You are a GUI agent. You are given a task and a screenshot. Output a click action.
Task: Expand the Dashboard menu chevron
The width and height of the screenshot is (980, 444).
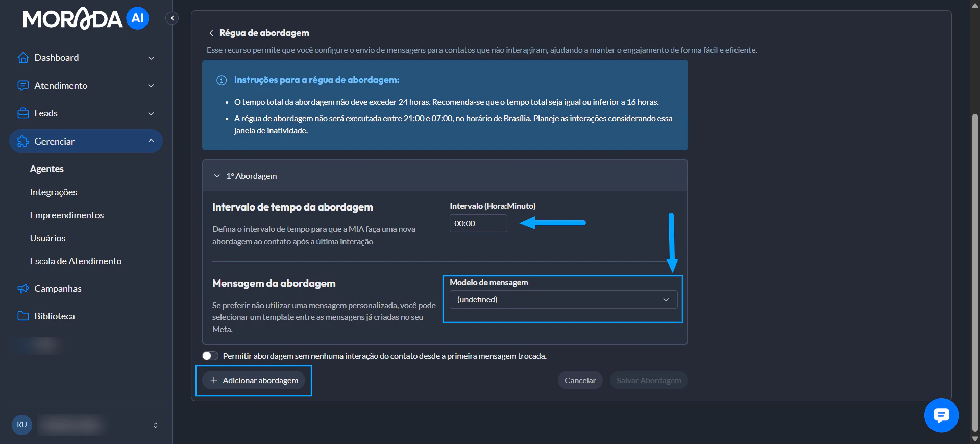[x=151, y=58]
